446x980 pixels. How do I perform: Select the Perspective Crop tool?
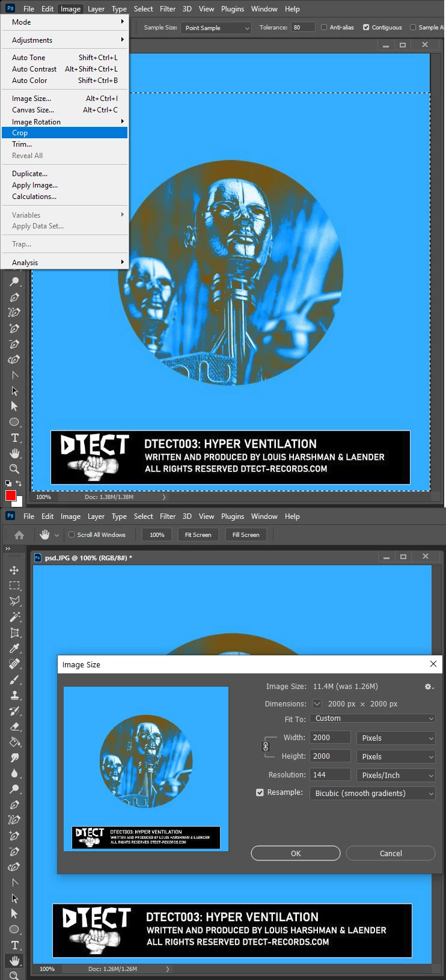pos(14,632)
